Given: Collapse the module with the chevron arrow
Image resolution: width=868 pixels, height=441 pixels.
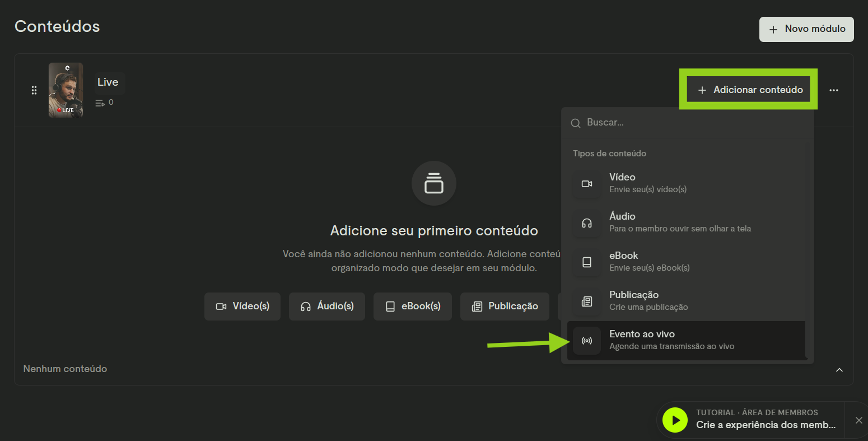Looking at the screenshot, I should pyautogui.click(x=839, y=370).
